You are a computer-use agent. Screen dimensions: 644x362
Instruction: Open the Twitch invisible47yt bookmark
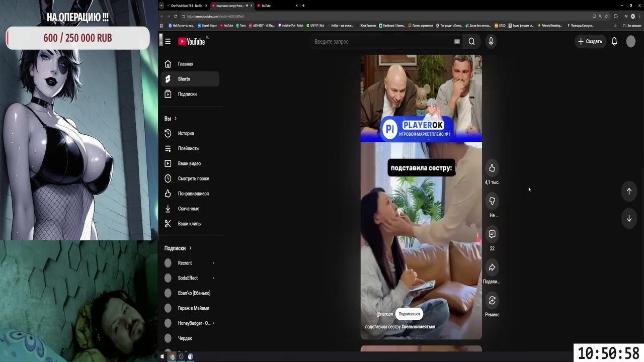(291, 25)
